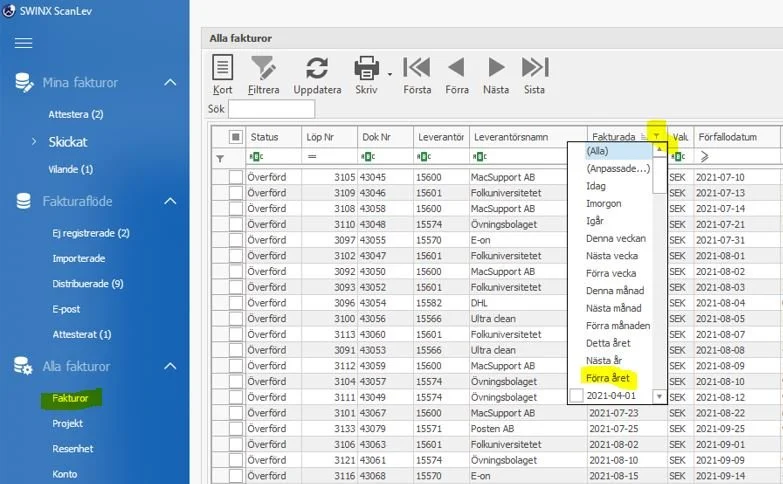Screen dimensions: 783x484
Task: Check the row with Löp Nr 3097
Action: click(236, 240)
